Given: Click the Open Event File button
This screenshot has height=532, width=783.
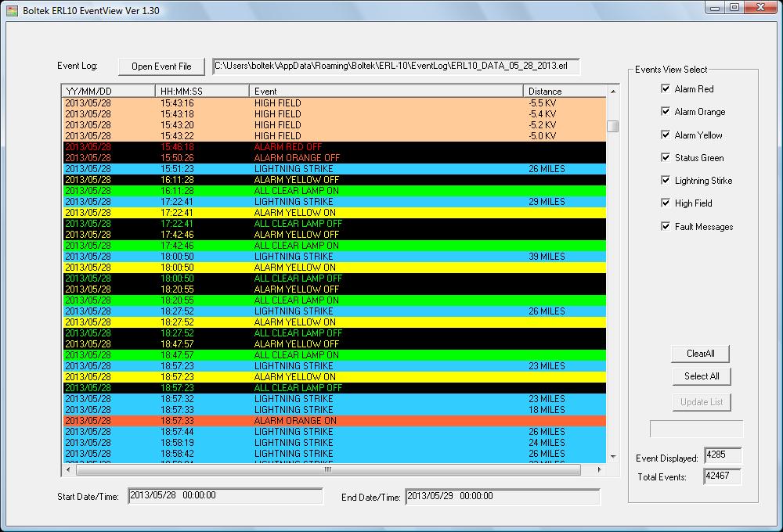Looking at the screenshot, I should click(161, 66).
